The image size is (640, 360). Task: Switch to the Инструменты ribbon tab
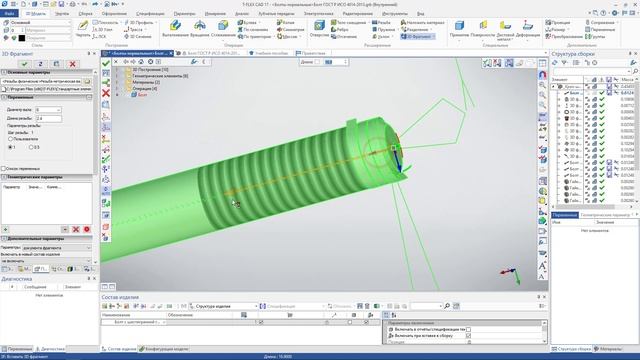[395, 13]
